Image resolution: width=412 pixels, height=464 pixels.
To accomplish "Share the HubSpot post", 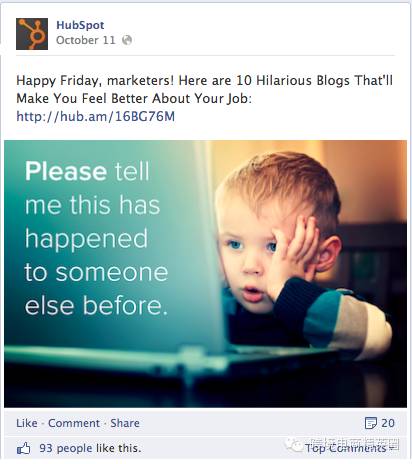I will tap(125, 423).
